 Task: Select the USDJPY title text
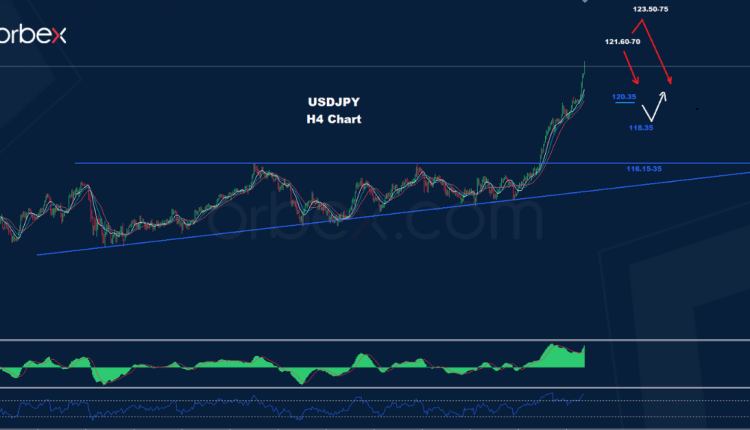[x=334, y=102]
